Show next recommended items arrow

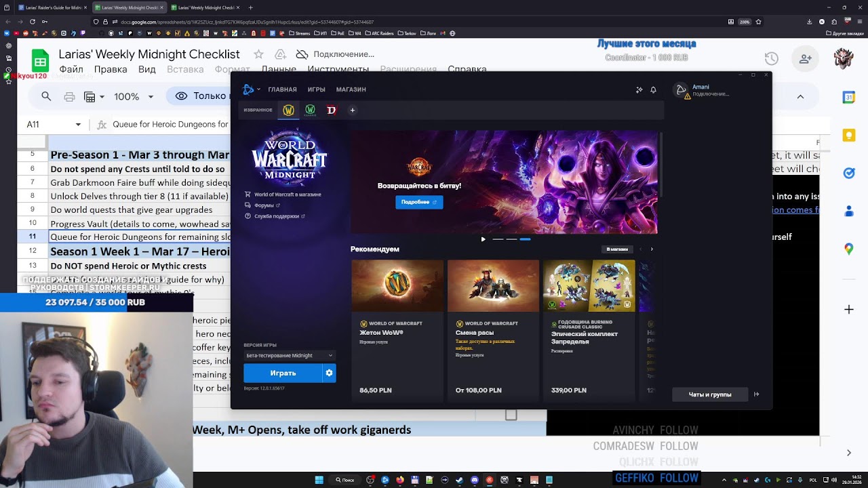coord(652,249)
